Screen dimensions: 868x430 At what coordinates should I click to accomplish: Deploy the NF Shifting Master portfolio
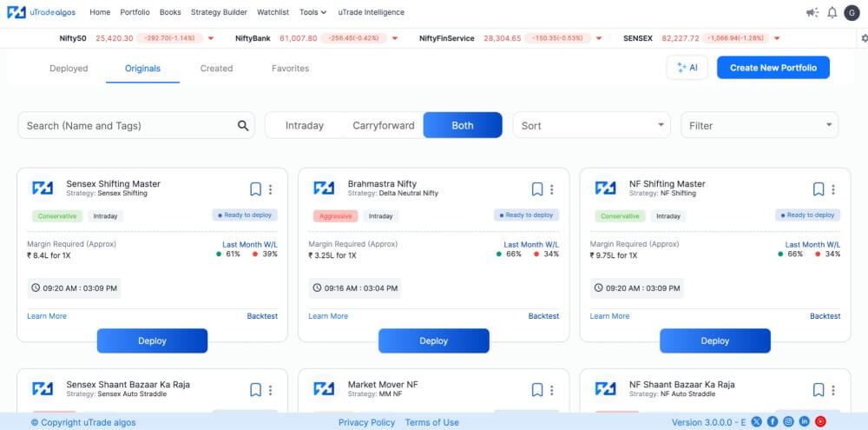[x=715, y=341]
